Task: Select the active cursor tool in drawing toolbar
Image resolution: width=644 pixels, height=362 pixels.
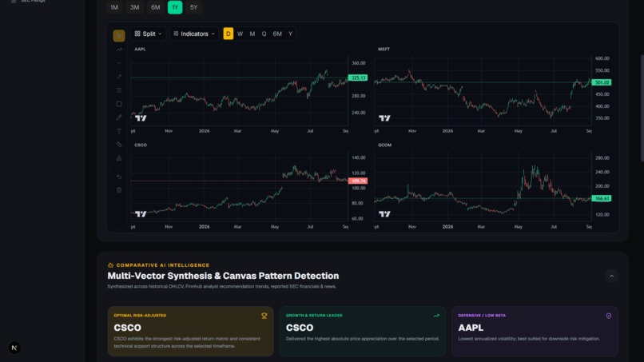Action: (x=119, y=36)
